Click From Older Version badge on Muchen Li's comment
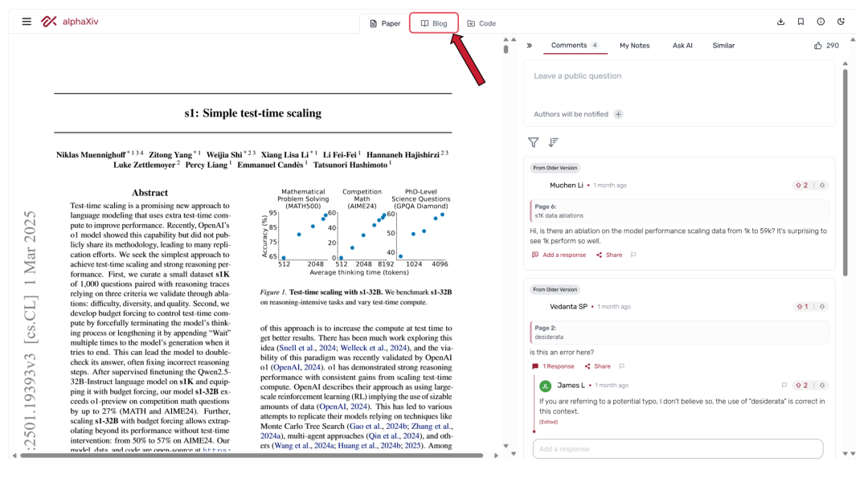 tap(555, 168)
